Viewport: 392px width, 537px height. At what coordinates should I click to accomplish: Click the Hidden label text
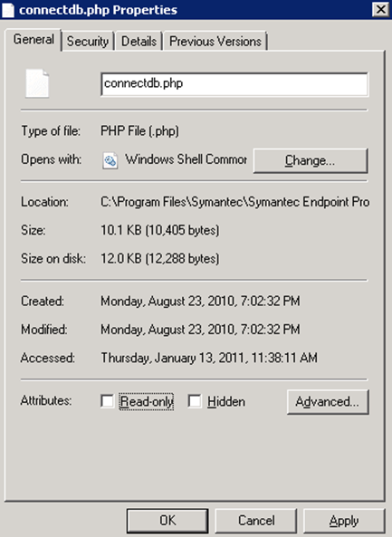226,402
